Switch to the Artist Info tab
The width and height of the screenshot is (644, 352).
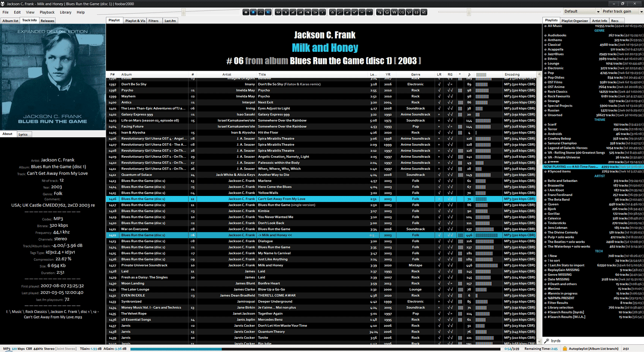point(599,21)
